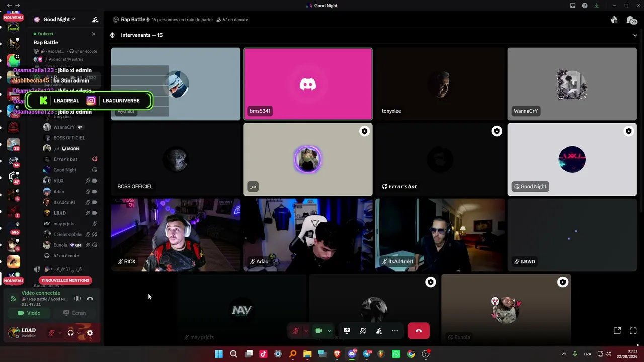Open the Windows Start menu
644x362 pixels.
(x=219, y=354)
